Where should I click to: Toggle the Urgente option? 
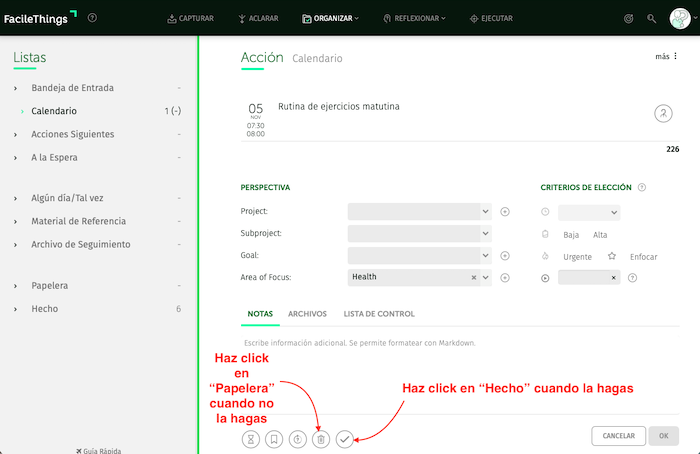pos(577,257)
